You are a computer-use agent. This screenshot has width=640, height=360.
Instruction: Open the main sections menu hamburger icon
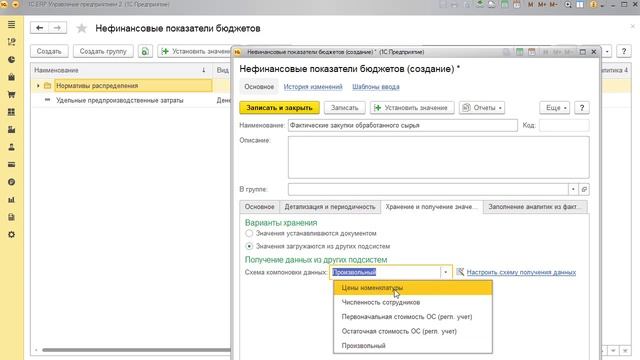pos(11,24)
